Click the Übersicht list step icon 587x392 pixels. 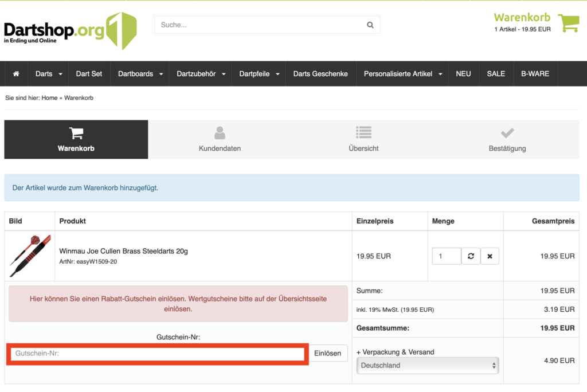point(363,133)
